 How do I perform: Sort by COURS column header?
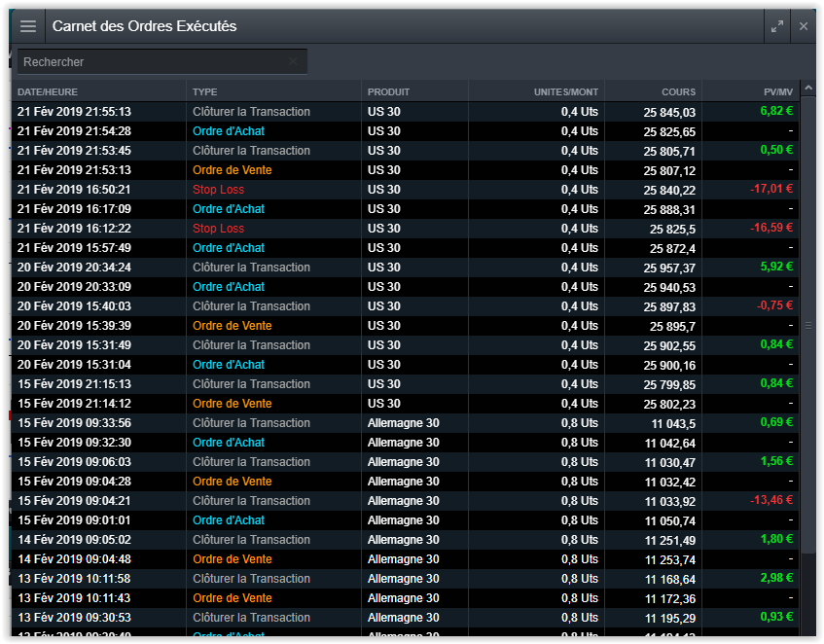[678, 91]
